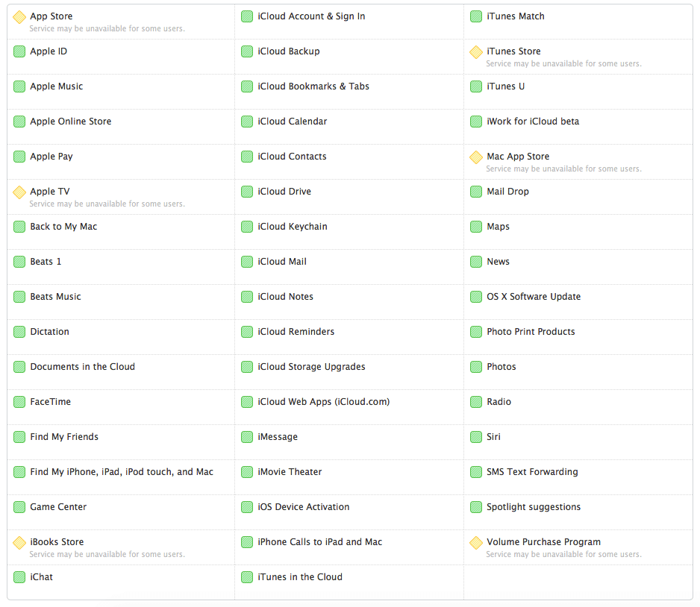Image resolution: width=700 pixels, height=607 pixels.
Task: Select the Beats Music label
Action: (55, 297)
